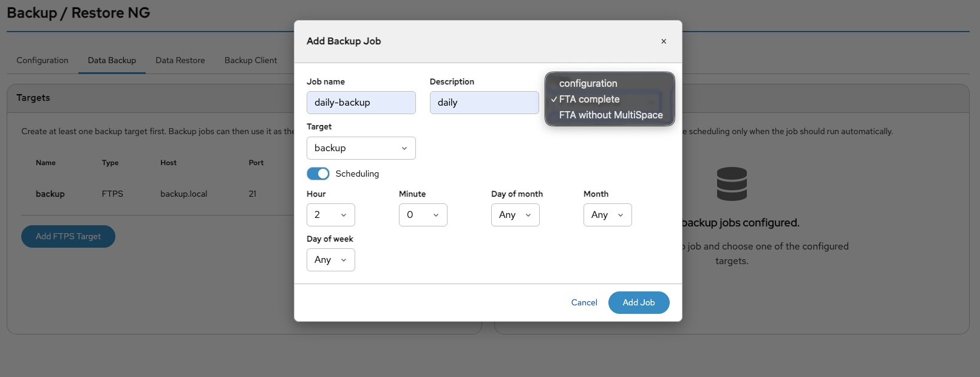This screenshot has width=980, height=377.
Task: Open the Target dropdown showing backup
Action: pyautogui.click(x=361, y=148)
